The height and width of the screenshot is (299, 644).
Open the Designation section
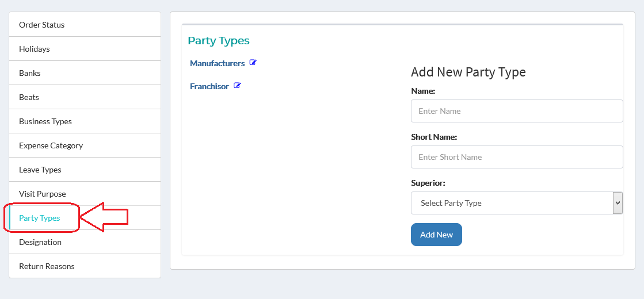pos(85,242)
